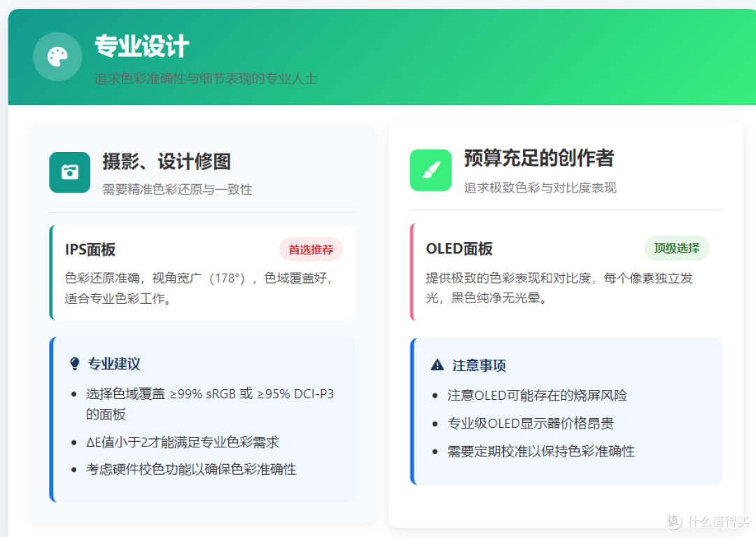This screenshot has height=537, width=756.
Task: Click the 首选推荐 badge
Action: coord(311,250)
